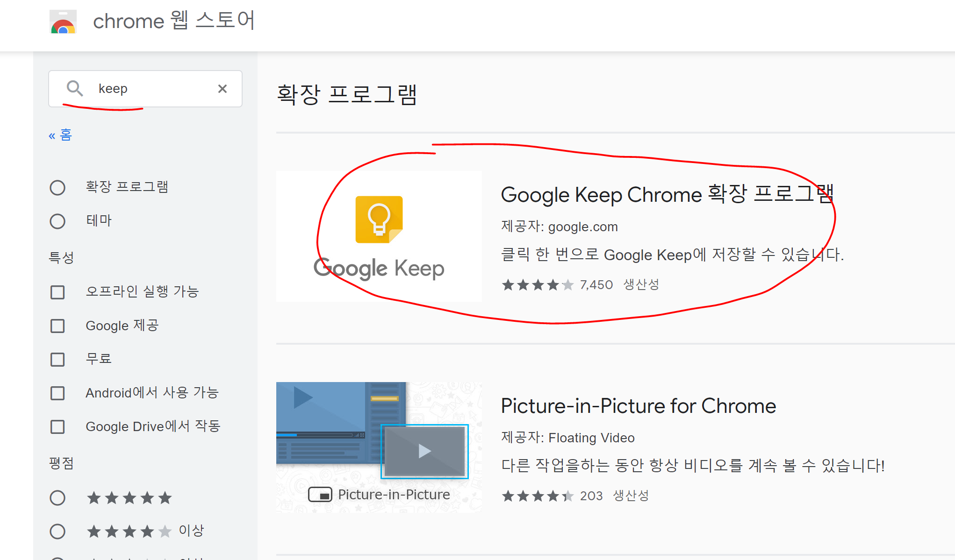Click the Chrome Web Store logo icon

click(x=63, y=22)
